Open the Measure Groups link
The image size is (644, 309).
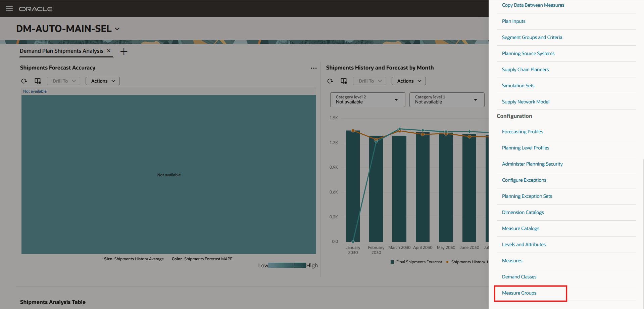coord(519,293)
